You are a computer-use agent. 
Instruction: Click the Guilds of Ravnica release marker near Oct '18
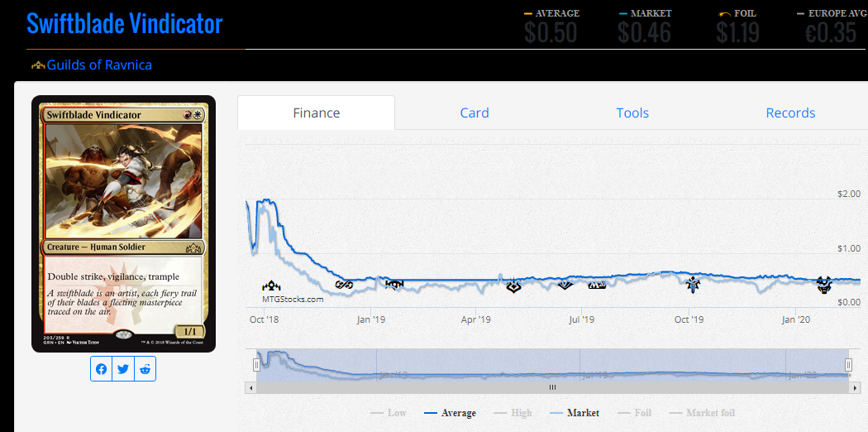coord(271,286)
